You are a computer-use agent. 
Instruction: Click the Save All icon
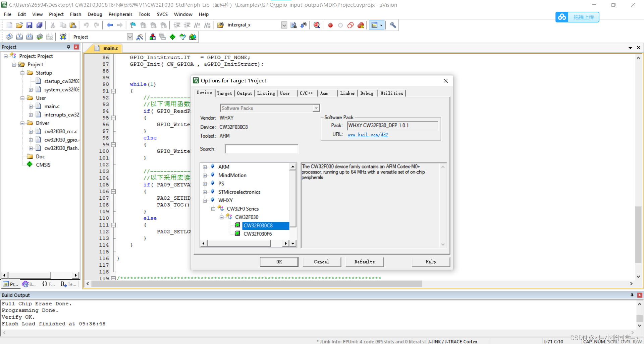tap(40, 25)
